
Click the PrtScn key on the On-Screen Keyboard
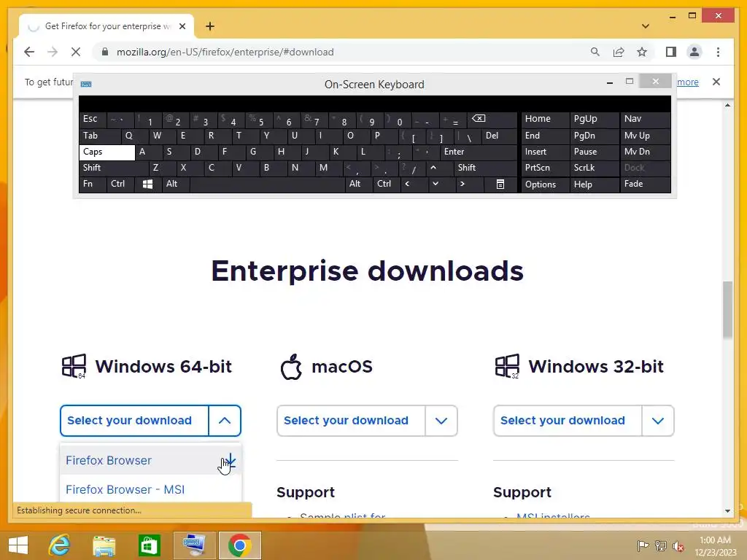click(545, 168)
